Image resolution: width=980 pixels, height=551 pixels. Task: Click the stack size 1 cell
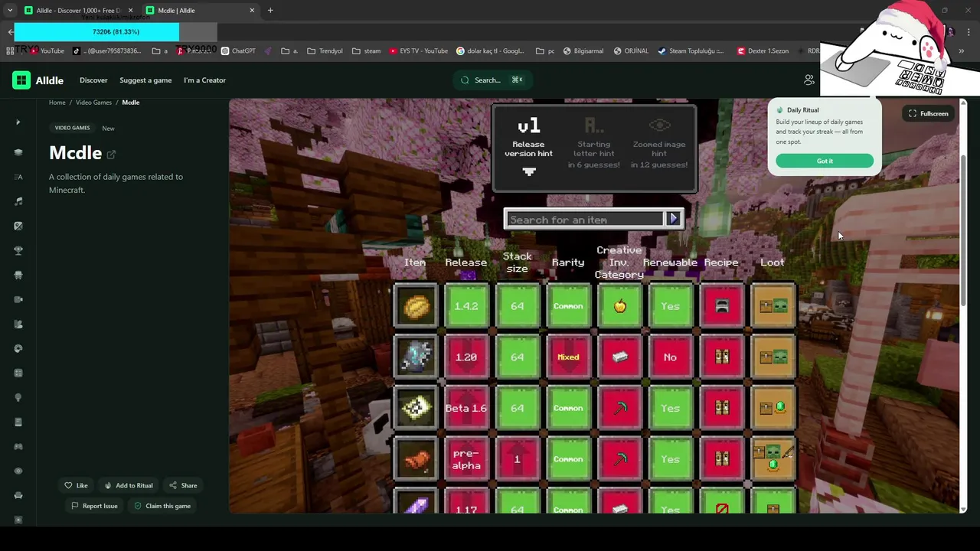(517, 459)
